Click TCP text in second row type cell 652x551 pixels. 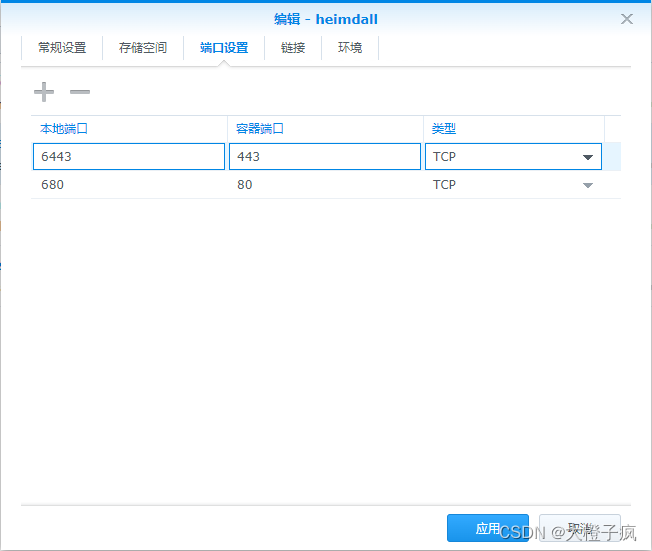[444, 184]
